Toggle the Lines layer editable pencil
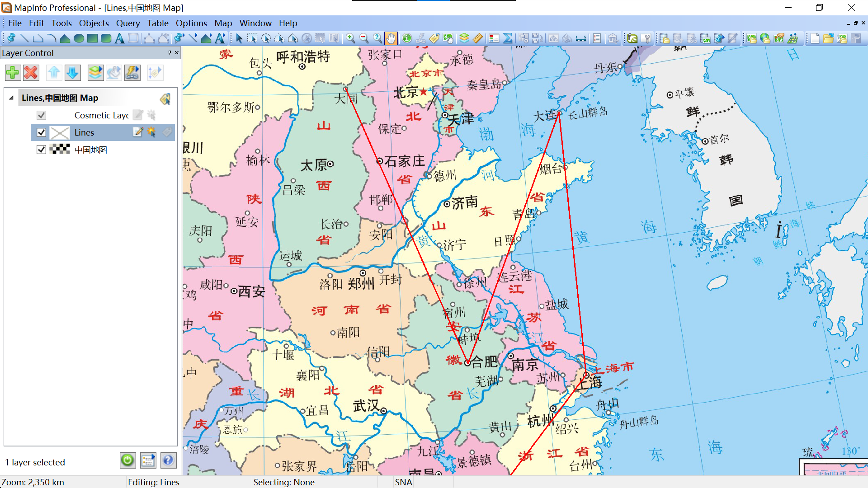868x488 pixels. 138,132
